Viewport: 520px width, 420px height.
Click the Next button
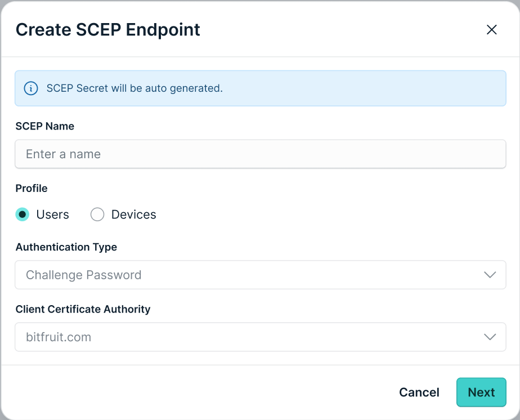tap(481, 392)
